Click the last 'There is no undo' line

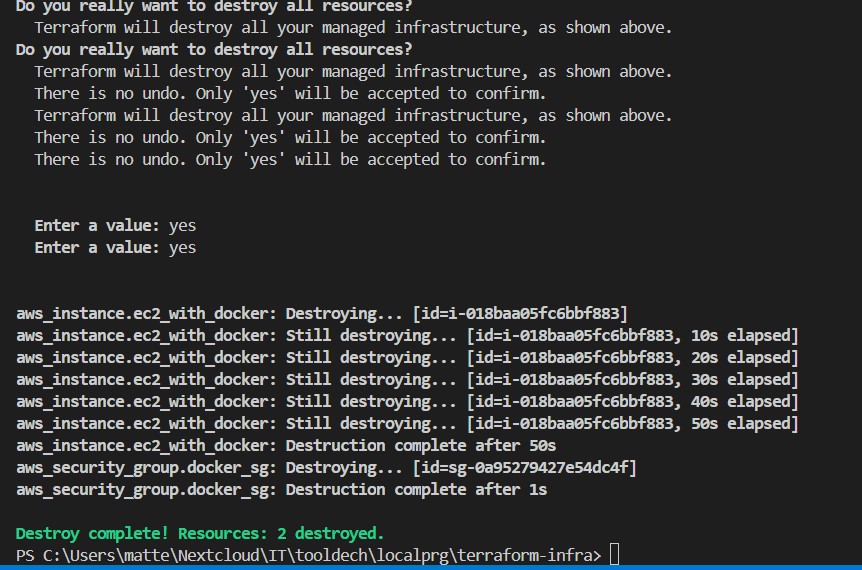pos(290,160)
